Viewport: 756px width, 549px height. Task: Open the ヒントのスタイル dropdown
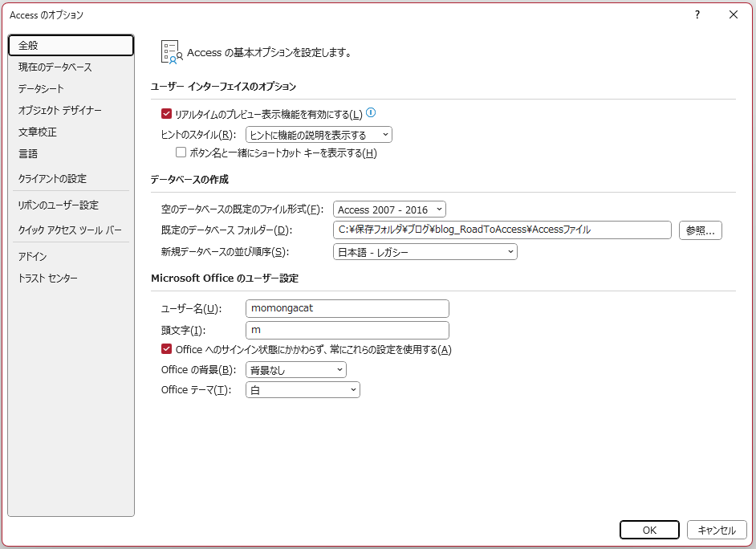[319, 135]
